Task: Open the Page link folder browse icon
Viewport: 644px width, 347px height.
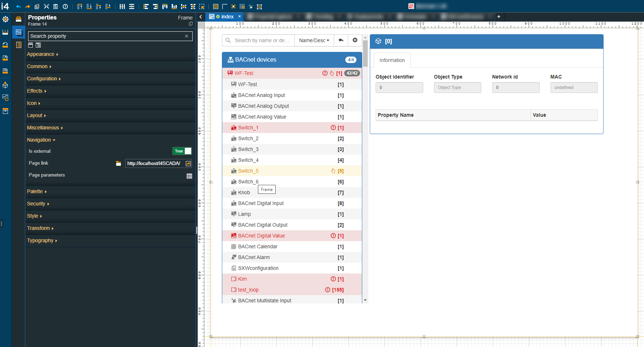Action: coord(118,164)
